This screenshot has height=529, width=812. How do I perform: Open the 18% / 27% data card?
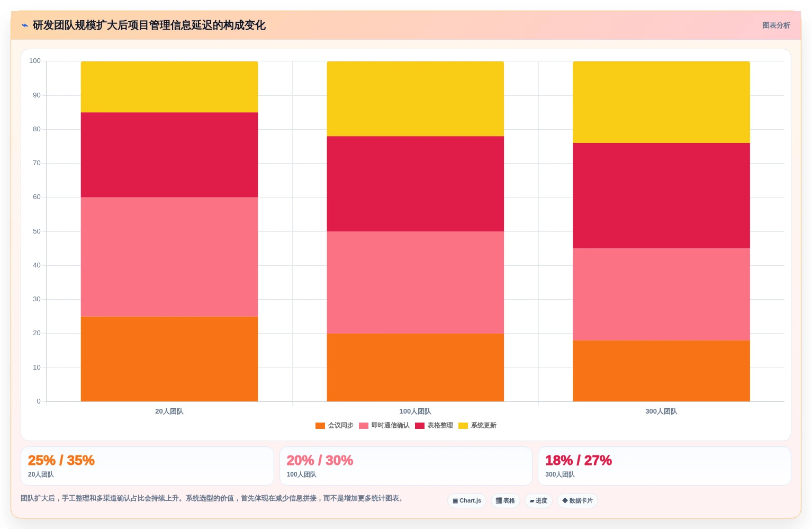pos(664,466)
